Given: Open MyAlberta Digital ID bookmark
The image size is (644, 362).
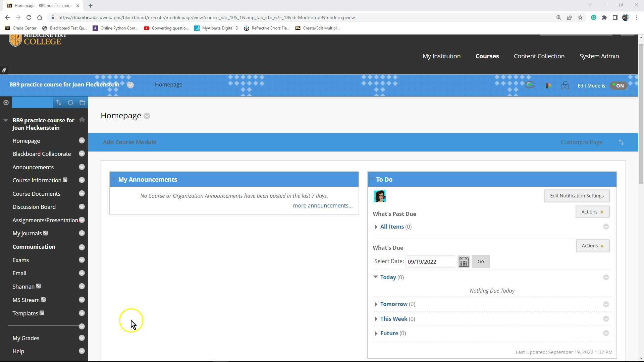Looking at the screenshot, I should point(216,28).
